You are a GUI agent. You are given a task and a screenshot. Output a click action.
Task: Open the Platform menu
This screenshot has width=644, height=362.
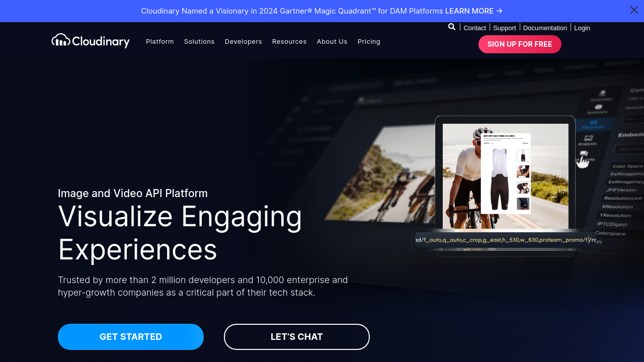(x=160, y=41)
